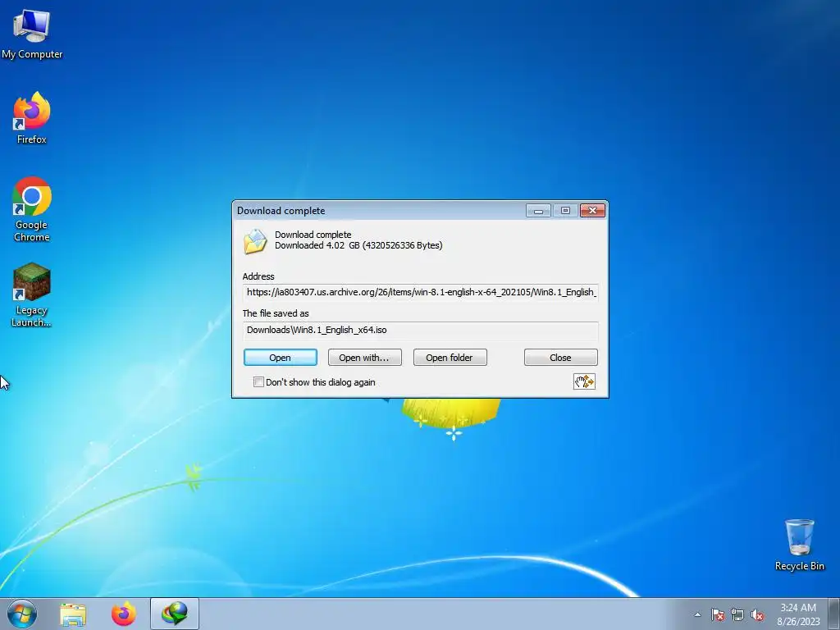
Task: Maximize the Download complete dialog
Action: [x=565, y=211]
